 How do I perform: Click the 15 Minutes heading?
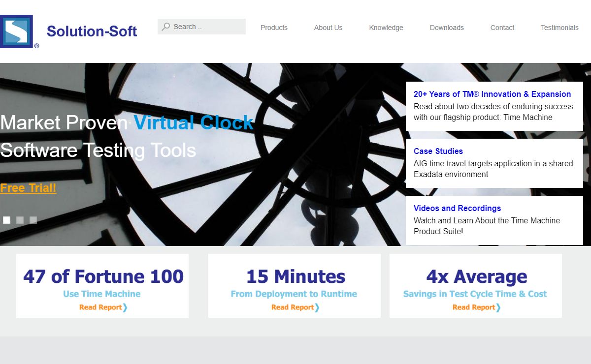click(295, 276)
